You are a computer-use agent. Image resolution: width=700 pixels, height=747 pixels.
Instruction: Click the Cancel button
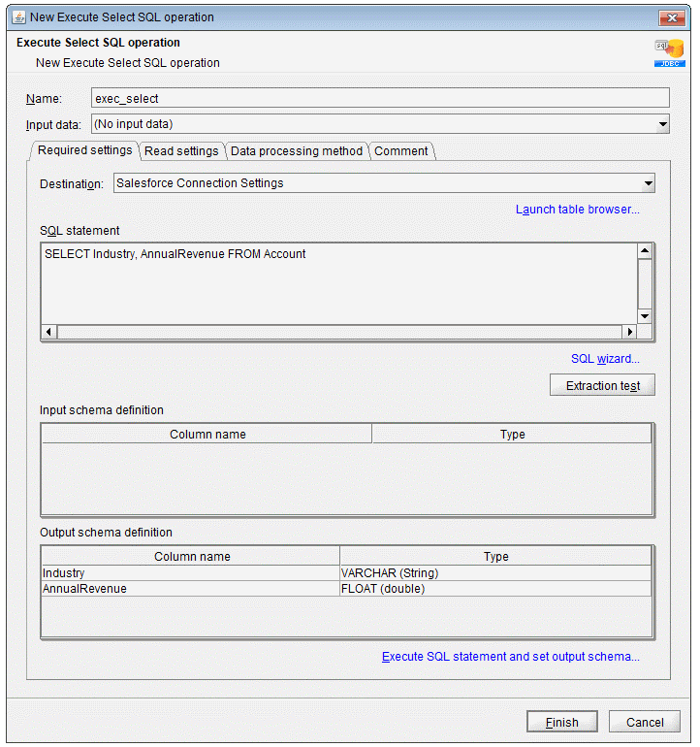pos(644,722)
